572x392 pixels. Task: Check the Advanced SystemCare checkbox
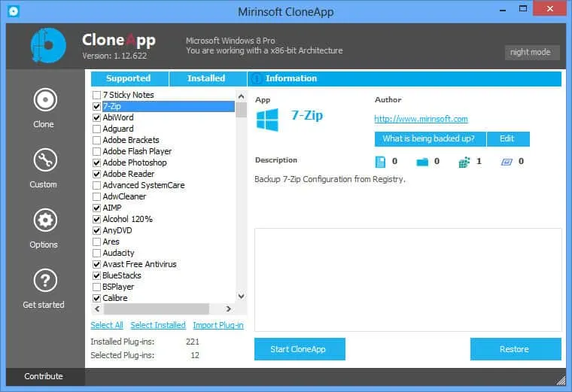pos(96,186)
